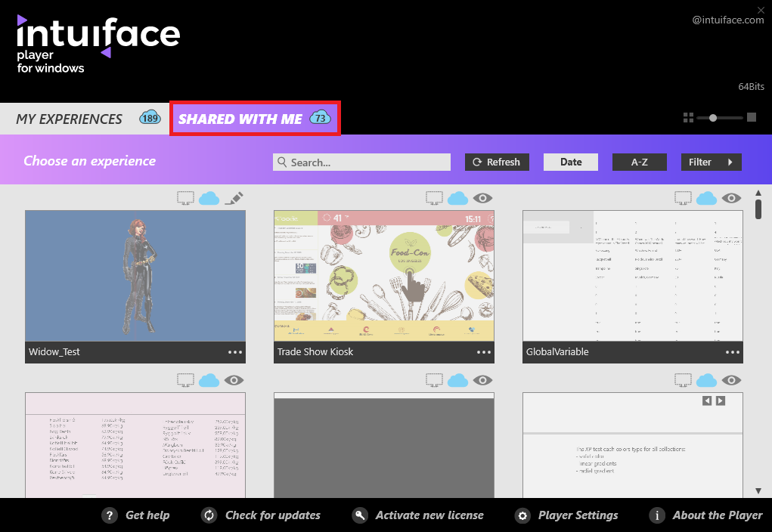This screenshot has height=532, width=772.
Task: Click eye icon above the color gradients experience
Action: [x=731, y=380]
